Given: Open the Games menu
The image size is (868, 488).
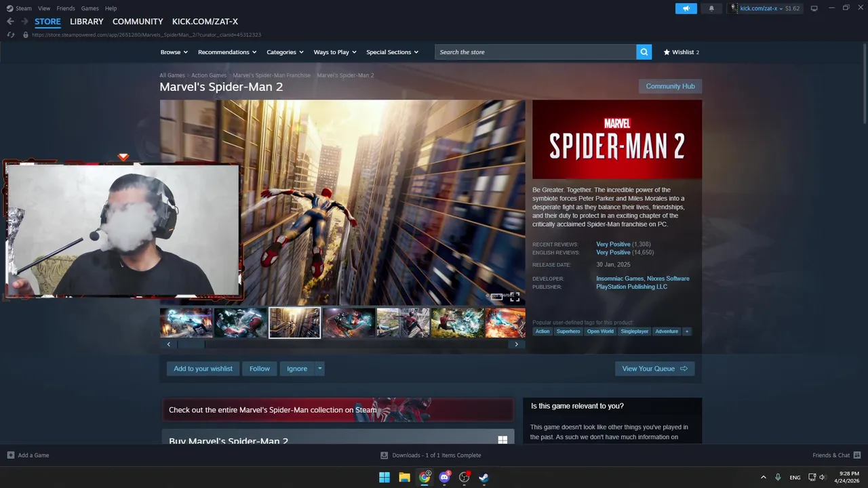Looking at the screenshot, I should 90,8.
